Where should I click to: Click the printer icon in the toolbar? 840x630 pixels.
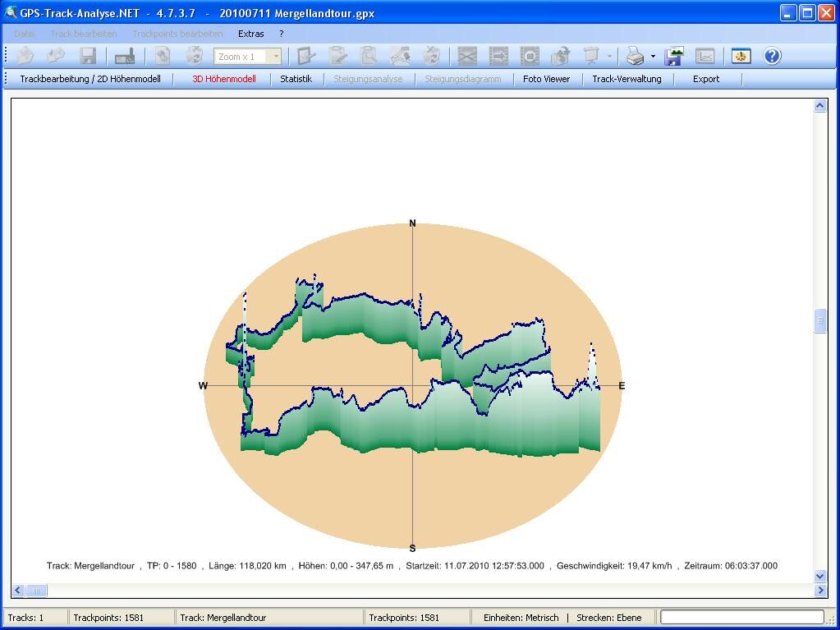point(635,56)
